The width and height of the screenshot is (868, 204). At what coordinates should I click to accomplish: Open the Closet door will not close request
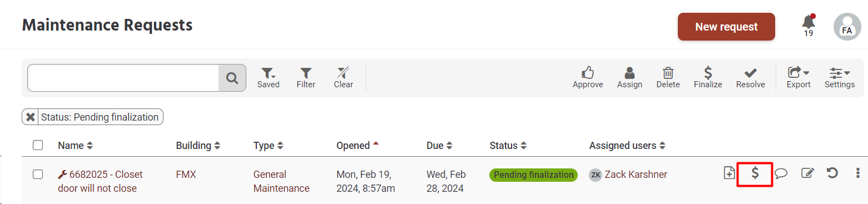[100, 181]
